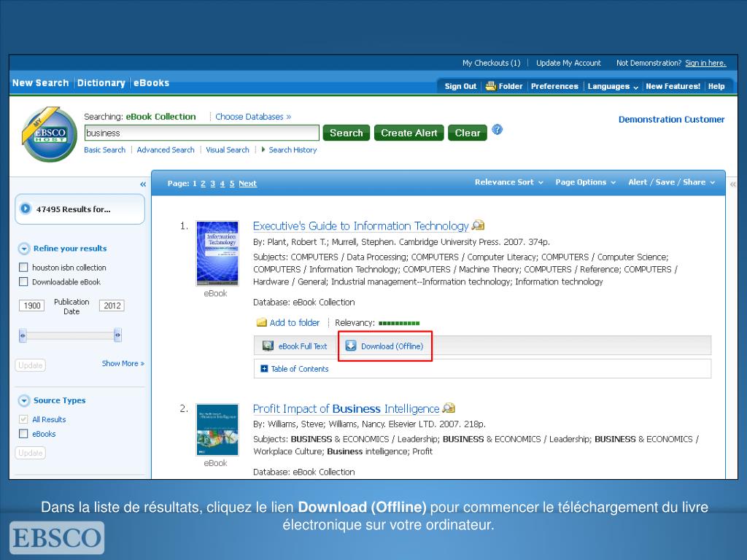The image size is (747, 560).
Task: Click New Features! in the top bar
Action: (673, 86)
